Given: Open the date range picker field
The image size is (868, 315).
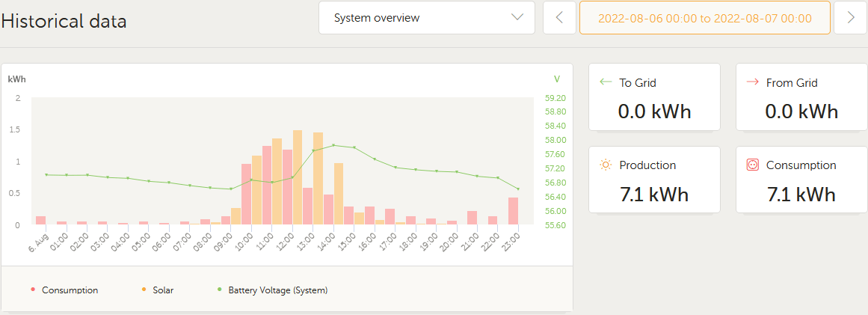Looking at the screenshot, I should tap(704, 18).
